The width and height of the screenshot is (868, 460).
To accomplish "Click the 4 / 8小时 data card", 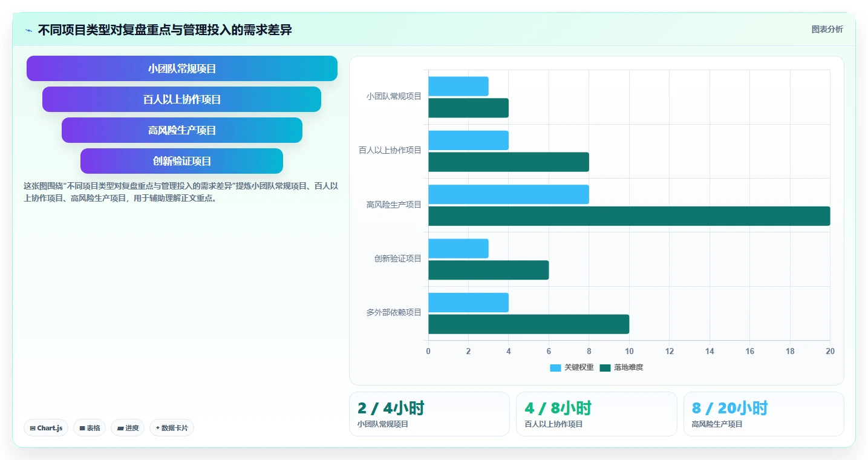I will tap(596, 414).
